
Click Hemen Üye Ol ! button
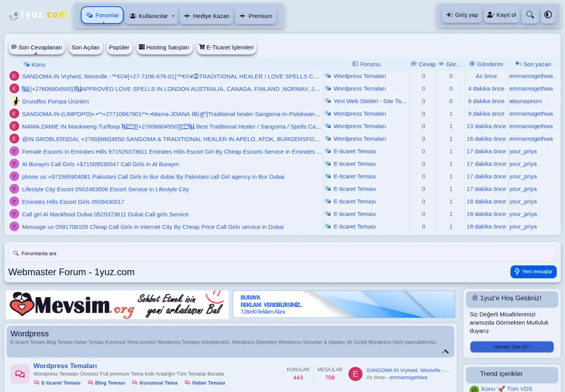point(512,347)
